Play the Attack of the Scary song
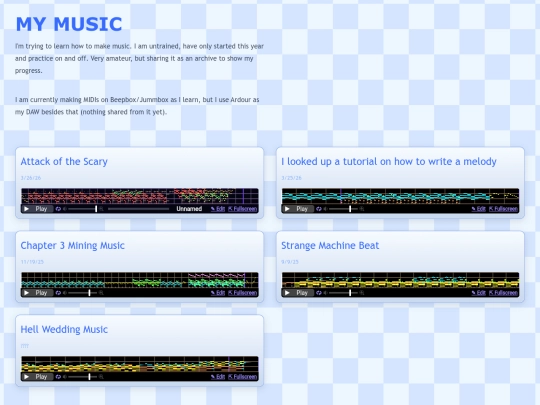The width and height of the screenshot is (540, 405). tap(37, 209)
